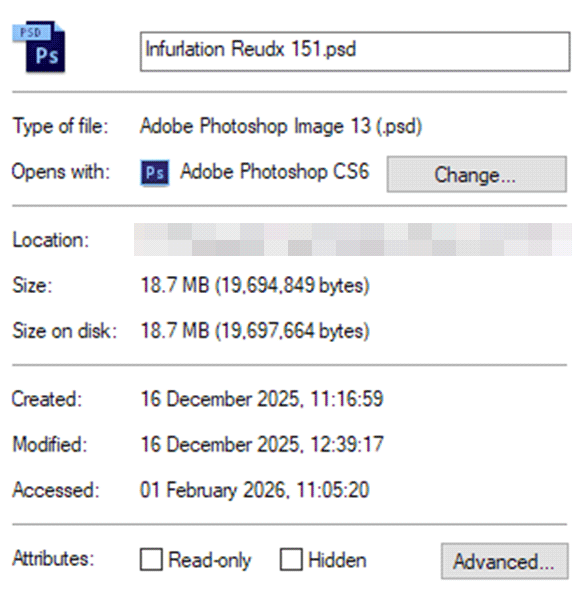Click the filename field Infurlation Reudx 151.psd
Screen dimensions: 588x597
pyautogui.click(x=355, y=51)
